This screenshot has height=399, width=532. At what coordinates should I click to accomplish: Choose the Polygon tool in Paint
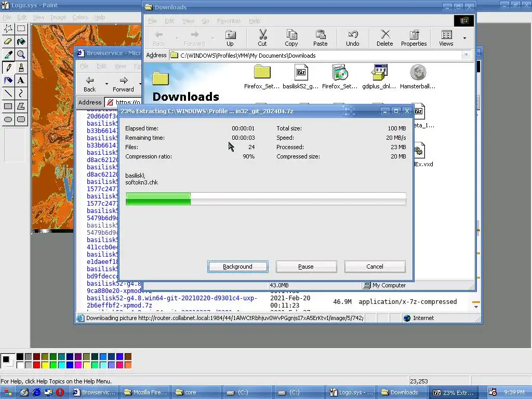tap(21, 106)
